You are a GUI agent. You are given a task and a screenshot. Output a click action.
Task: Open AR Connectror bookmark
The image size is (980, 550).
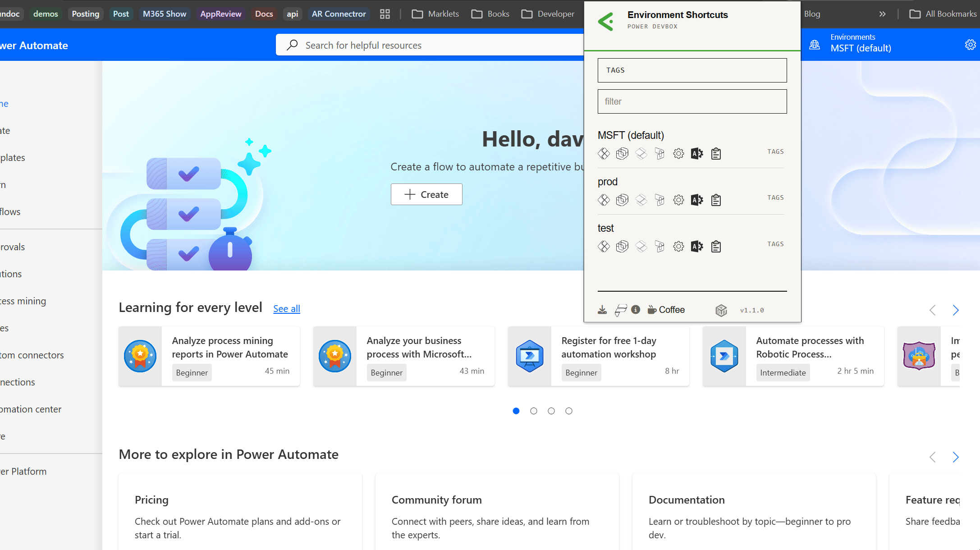click(339, 14)
